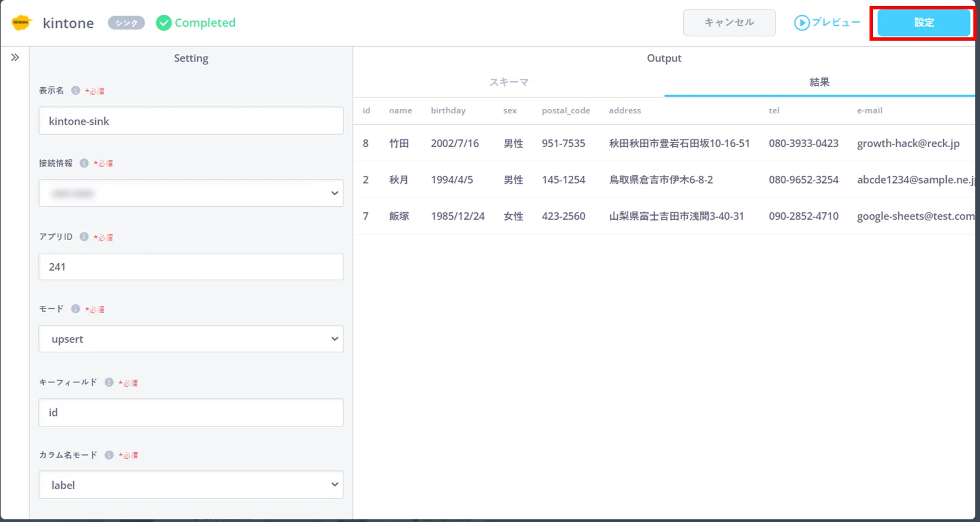Click the キーフィールド input containing id

tap(191, 412)
